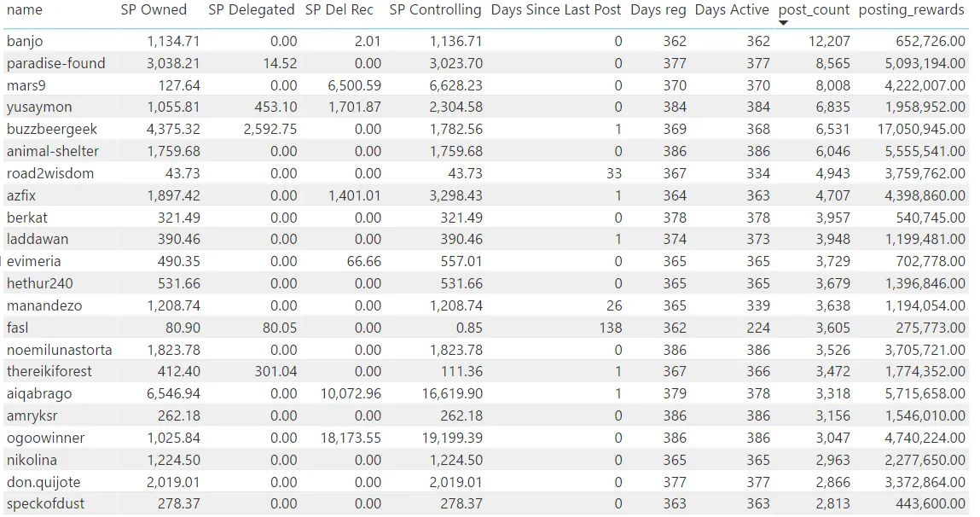Screen dimensions: 980x517
Task: Sort by Days Active header
Action: (732, 10)
